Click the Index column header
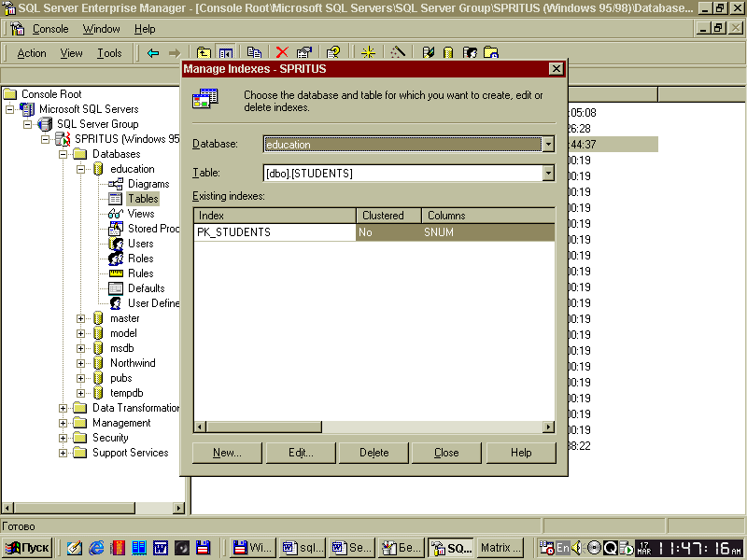The width and height of the screenshot is (747, 560). point(275,216)
